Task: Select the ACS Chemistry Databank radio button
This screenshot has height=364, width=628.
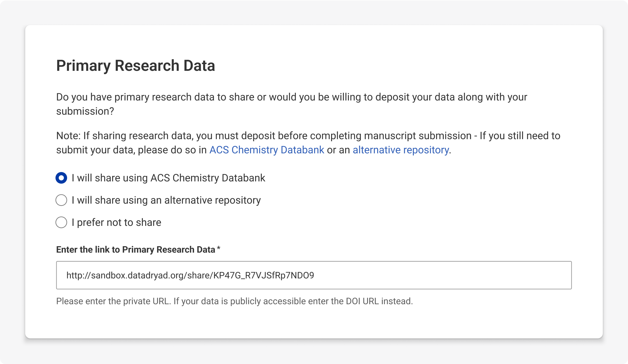Action: pyautogui.click(x=61, y=178)
